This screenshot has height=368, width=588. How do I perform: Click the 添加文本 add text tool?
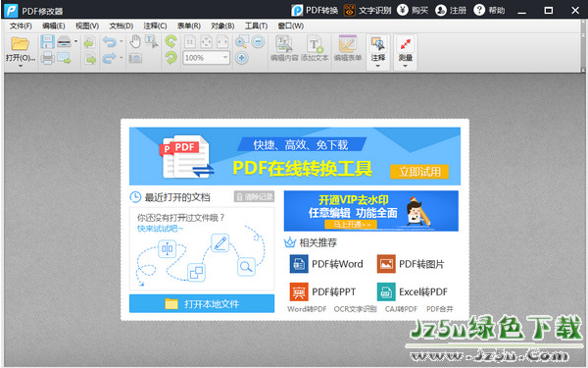coord(315,48)
